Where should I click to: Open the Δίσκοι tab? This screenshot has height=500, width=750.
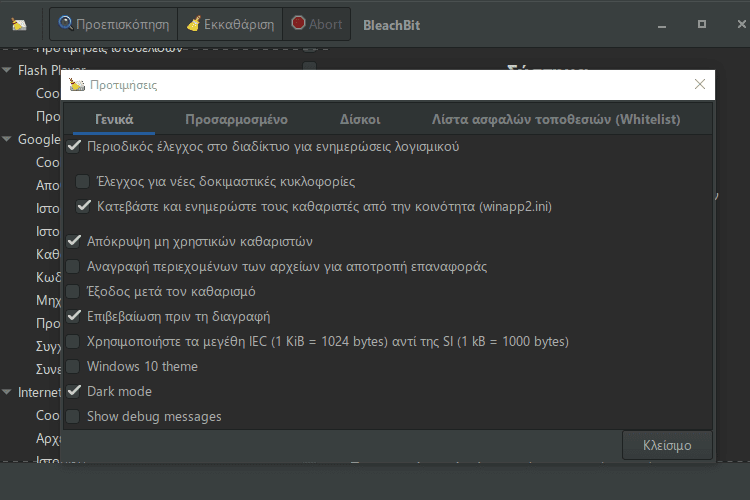coord(360,119)
